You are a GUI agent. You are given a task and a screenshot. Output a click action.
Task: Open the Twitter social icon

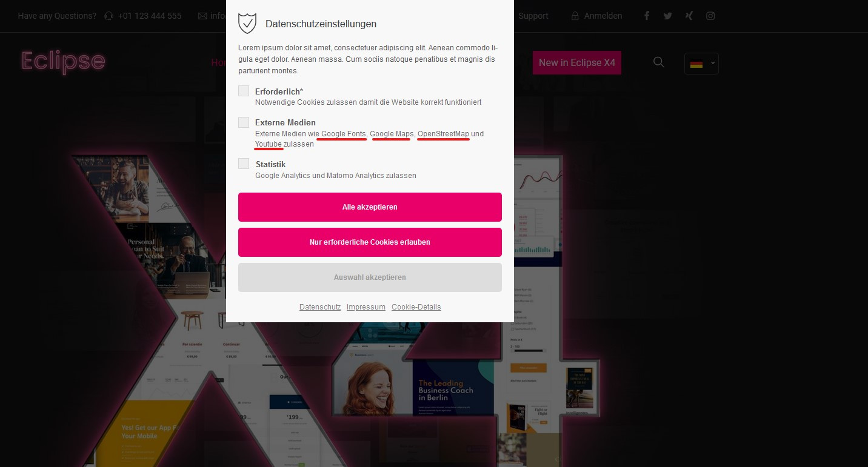(x=668, y=16)
